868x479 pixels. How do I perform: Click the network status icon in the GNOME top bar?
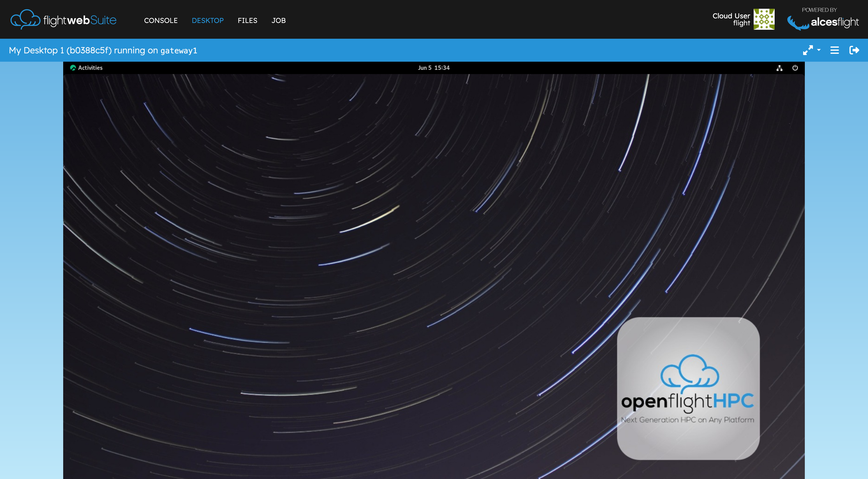[780, 68]
